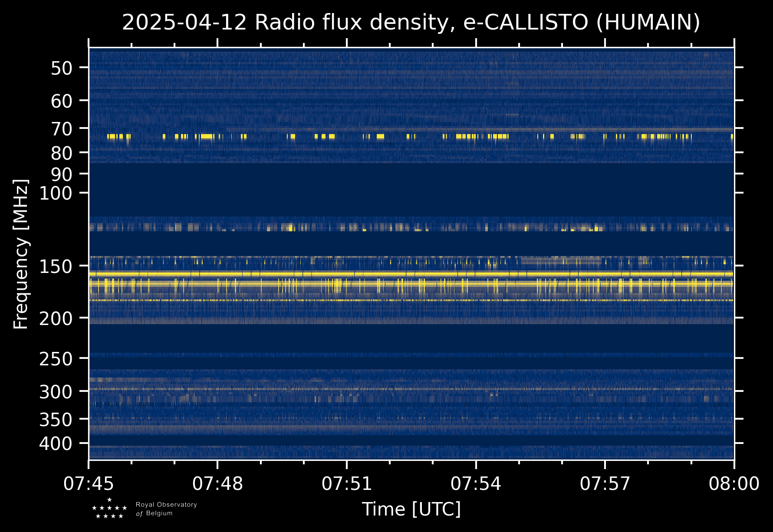Click the Frequency [MHz] axis label

[21, 254]
